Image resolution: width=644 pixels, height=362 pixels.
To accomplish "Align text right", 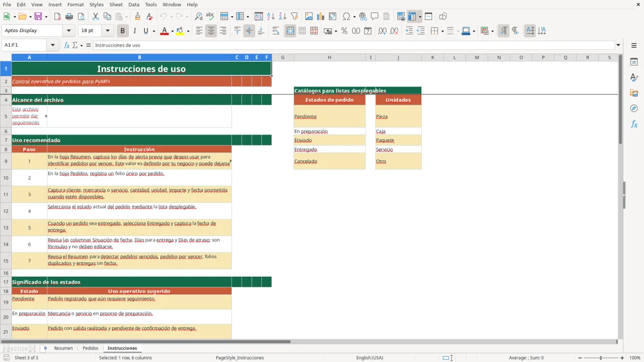I will 223,31.
